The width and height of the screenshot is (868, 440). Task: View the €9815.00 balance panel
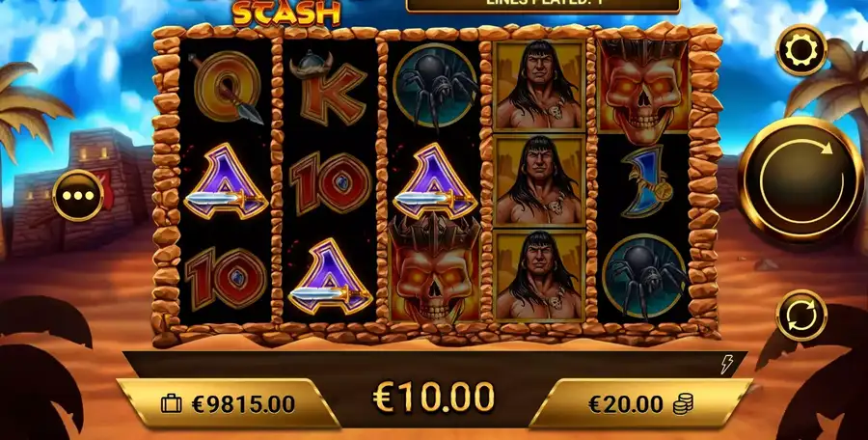(x=228, y=404)
